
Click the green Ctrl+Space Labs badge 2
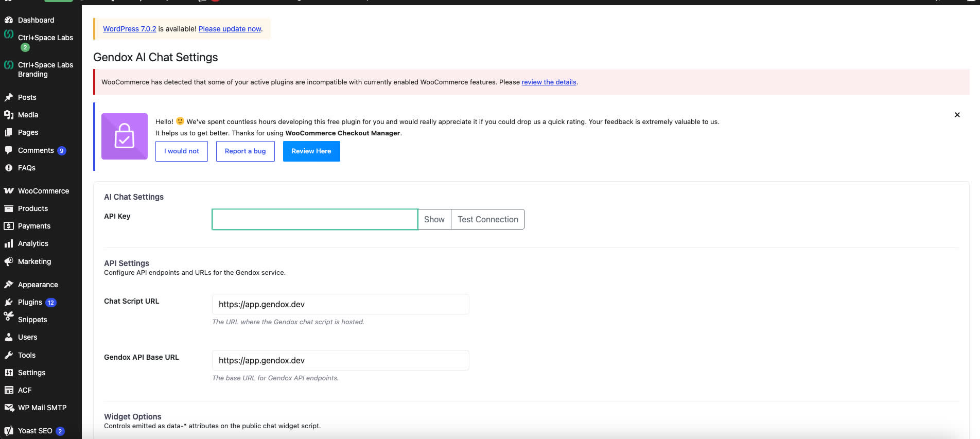coord(25,47)
